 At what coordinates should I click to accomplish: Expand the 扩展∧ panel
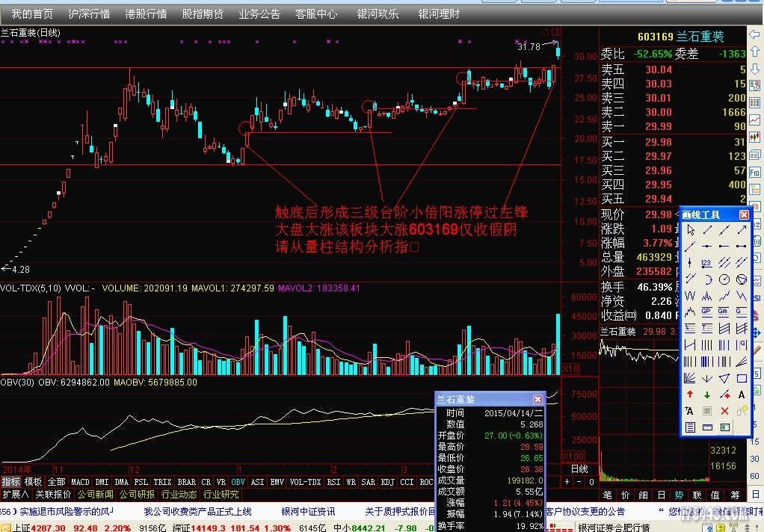pyautogui.click(x=15, y=495)
